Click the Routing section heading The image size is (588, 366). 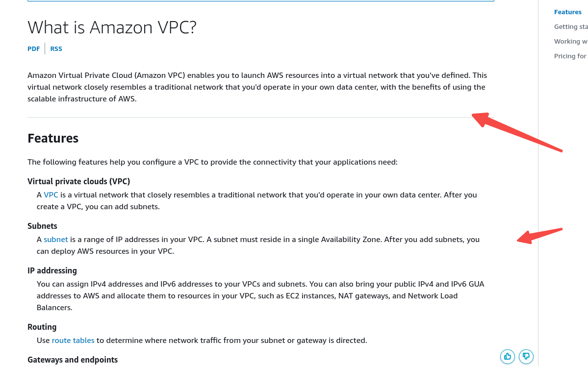(x=42, y=327)
